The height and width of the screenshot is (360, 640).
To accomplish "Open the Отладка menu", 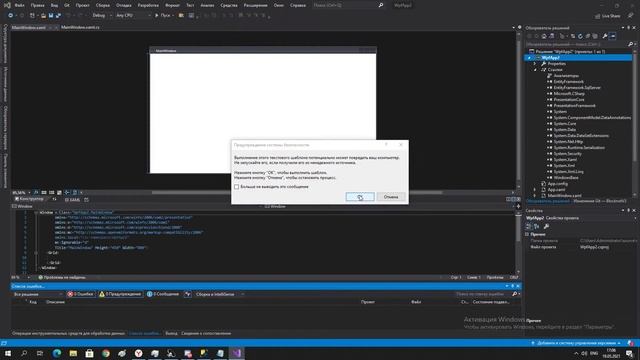I will click(x=123, y=5).
